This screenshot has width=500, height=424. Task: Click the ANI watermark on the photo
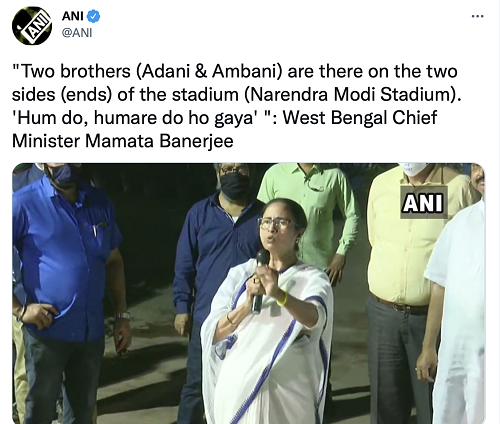tap(424, 202)
